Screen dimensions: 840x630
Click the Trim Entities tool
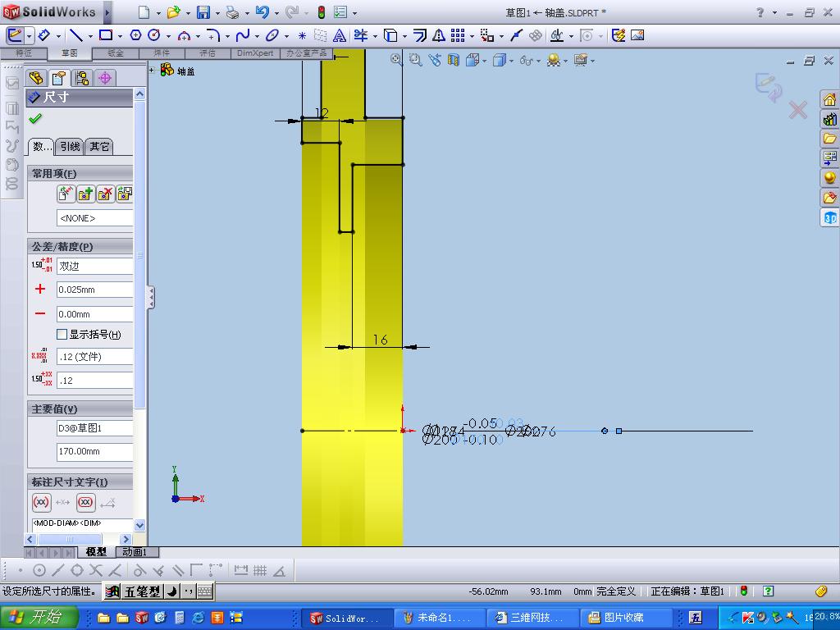click(x=361, y=36)
